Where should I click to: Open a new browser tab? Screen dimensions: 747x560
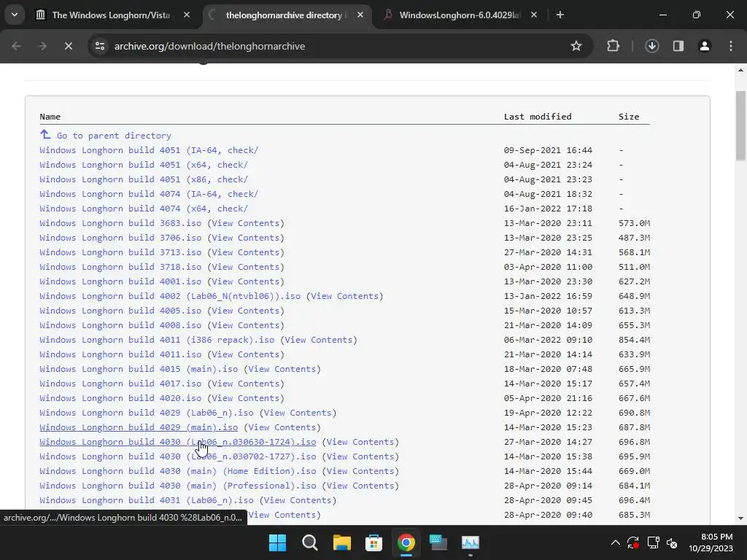pyautogui.click(x=560, y=15)
